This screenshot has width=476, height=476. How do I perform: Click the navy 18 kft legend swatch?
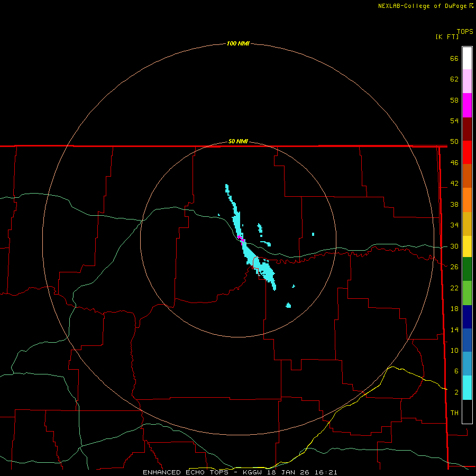[x=467, y=317]
